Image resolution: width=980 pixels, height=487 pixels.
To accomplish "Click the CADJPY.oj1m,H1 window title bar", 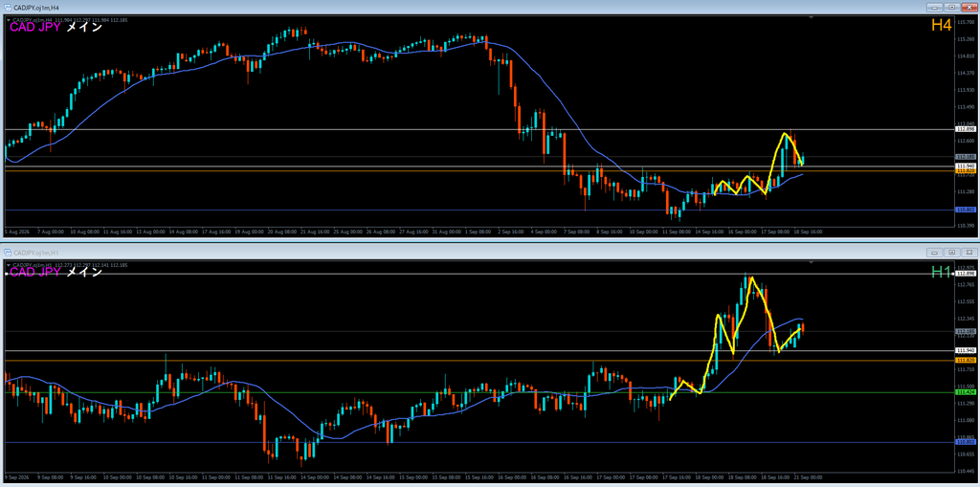I will pyautogui.click(x=462, y=252).
